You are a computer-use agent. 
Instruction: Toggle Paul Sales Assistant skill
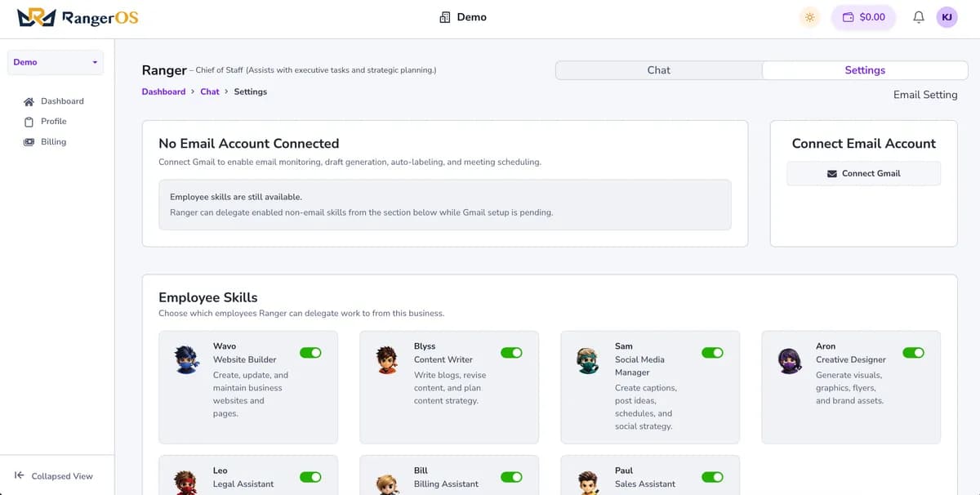coord(712,477)
